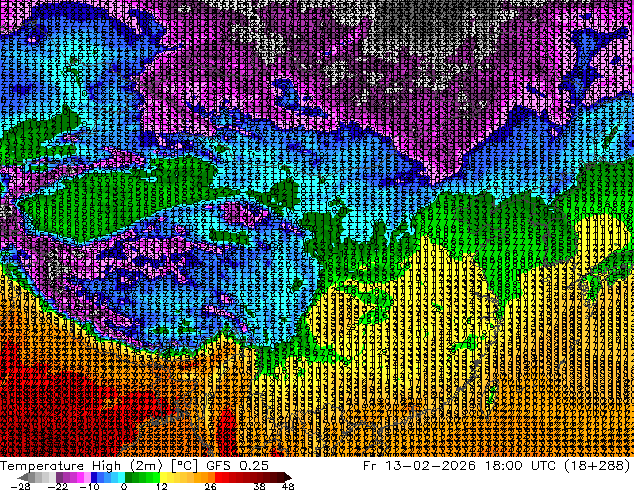Click the 'Temperature High (2m)' title text
This screenshot has width=634, height=490.
click(x=81, y=465)
